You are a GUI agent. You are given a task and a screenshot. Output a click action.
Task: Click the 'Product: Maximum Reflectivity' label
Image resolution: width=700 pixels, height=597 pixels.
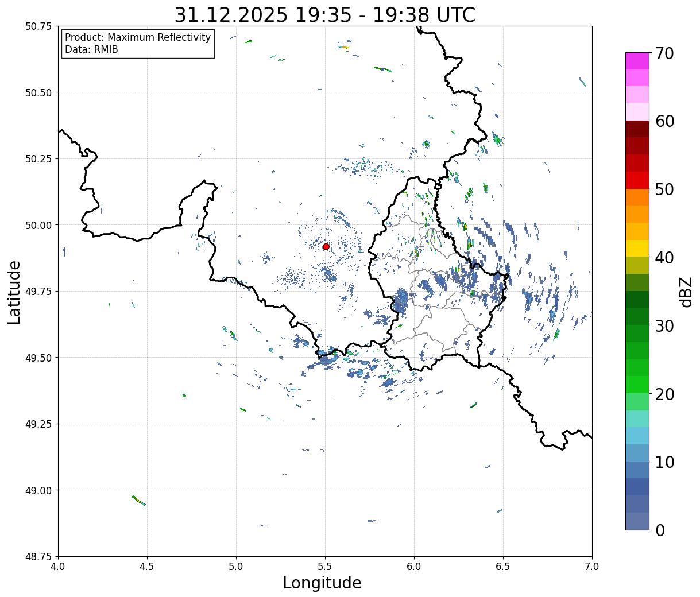point(138,37)
